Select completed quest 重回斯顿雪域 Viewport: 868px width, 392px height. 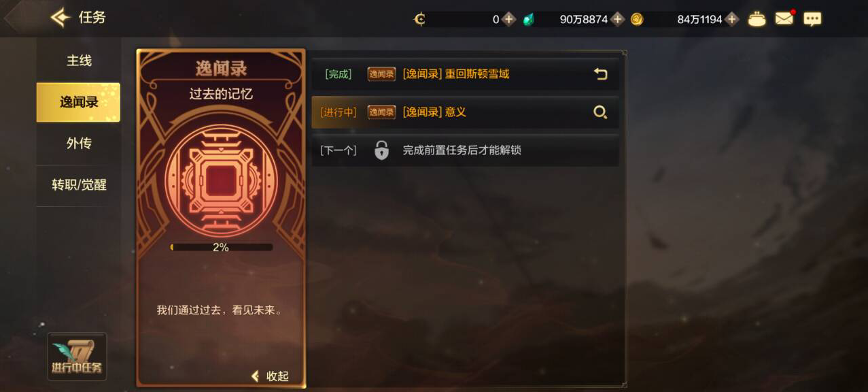click(x=465, y=74)
